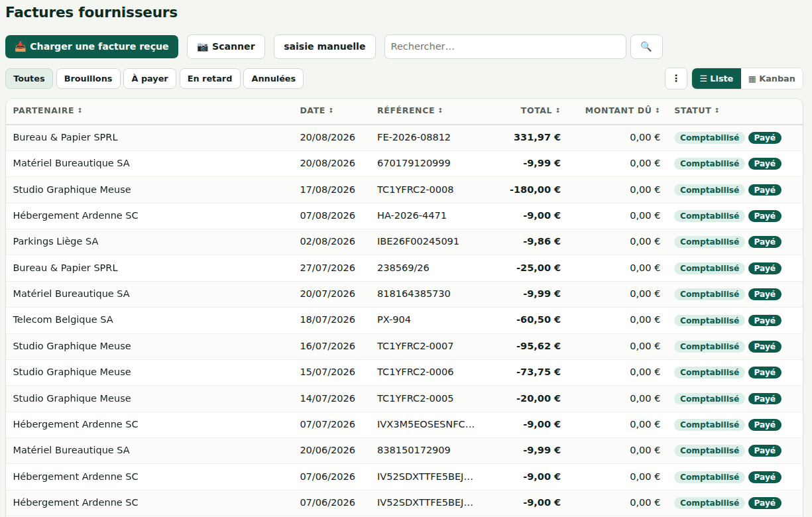Viewport: 812px width, 517px height.
Task: Click date 18/07/2026
Action: pos(327,319)
